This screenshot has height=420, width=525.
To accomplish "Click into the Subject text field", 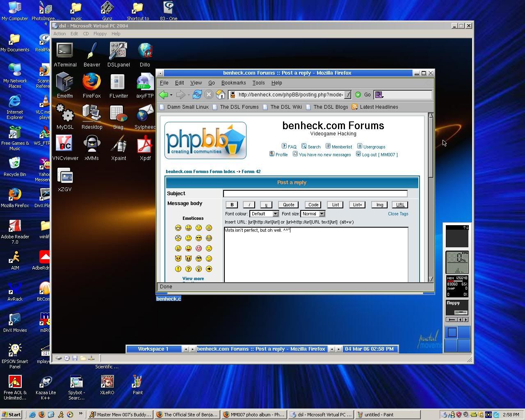I will tap(315, 194).
